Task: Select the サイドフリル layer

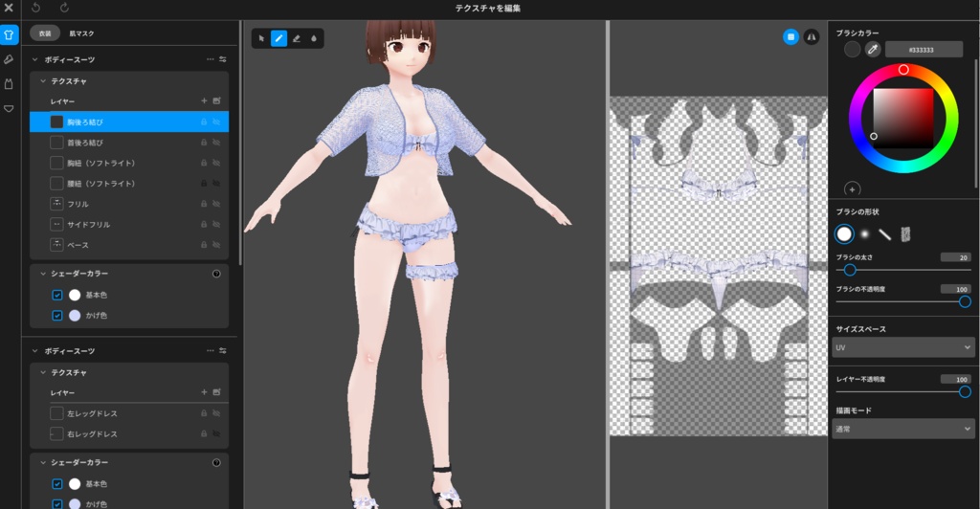Action: [129, 224]
